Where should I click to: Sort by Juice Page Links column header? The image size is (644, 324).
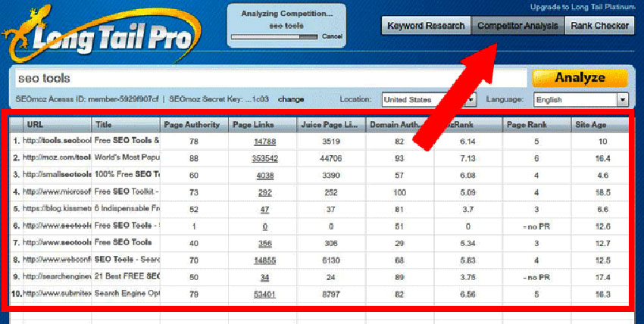(x=331, y=125)
